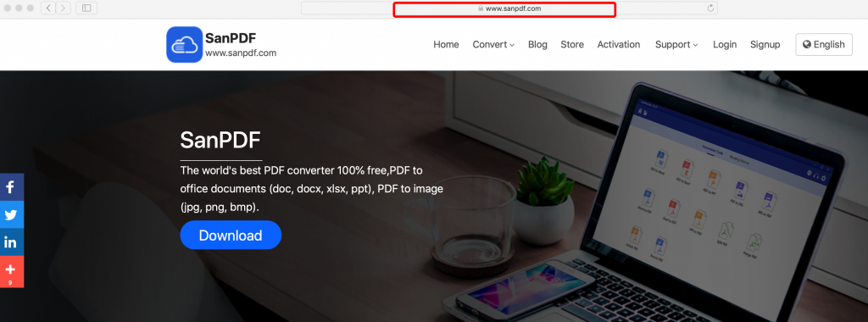Viewport: 868px width, 322px height.
Task: Go back with Safari back arrow
Action: tap(48, 8)
